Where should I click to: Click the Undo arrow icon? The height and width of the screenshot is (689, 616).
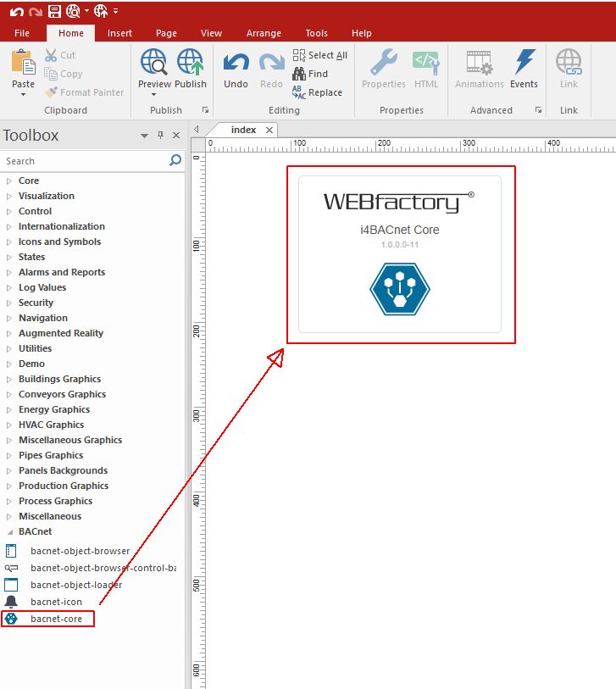coord(236,64)
